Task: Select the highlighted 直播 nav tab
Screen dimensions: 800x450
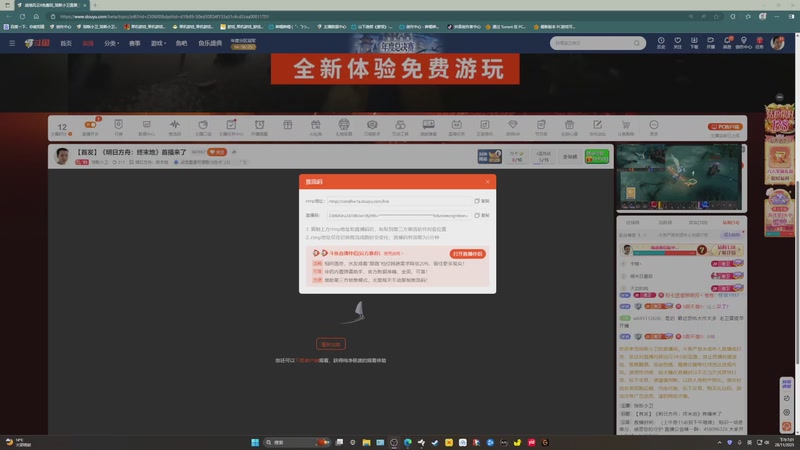Action: 88,43
